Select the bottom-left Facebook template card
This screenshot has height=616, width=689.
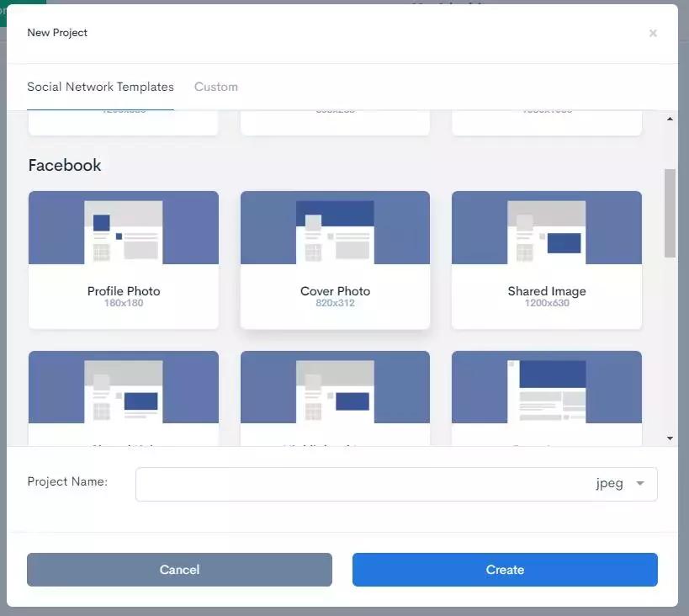[123, 396]
